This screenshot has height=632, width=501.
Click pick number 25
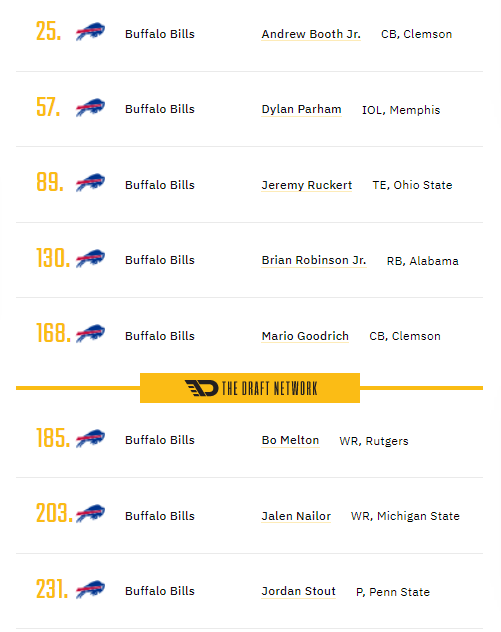click(49, 31)
